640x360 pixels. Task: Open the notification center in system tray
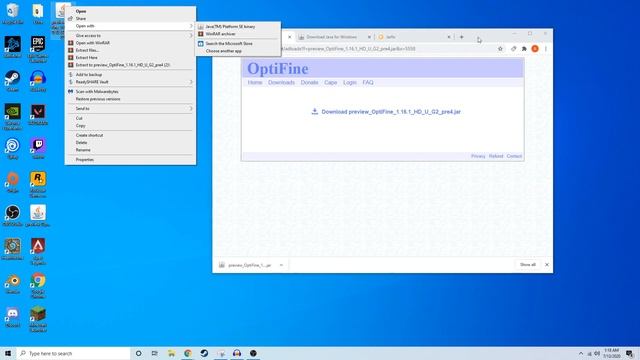(630, 353)
